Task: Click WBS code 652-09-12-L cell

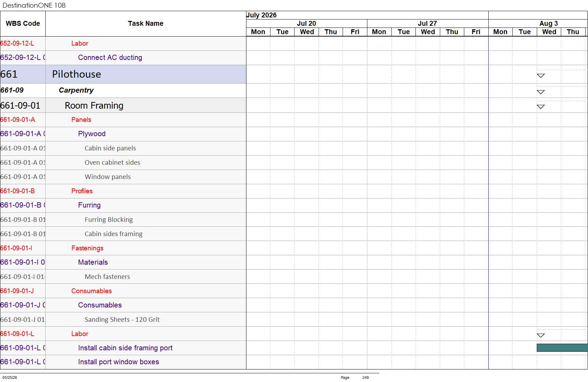Action: pos(23,44)
